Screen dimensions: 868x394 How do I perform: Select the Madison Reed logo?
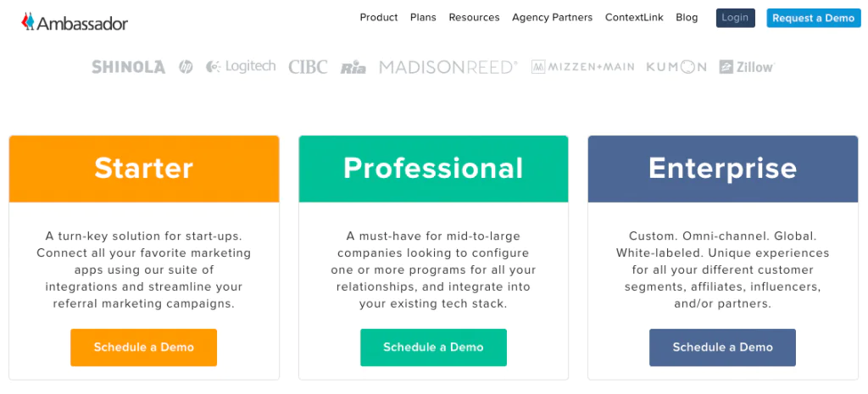pyautogui.click(x=448, y=67)
